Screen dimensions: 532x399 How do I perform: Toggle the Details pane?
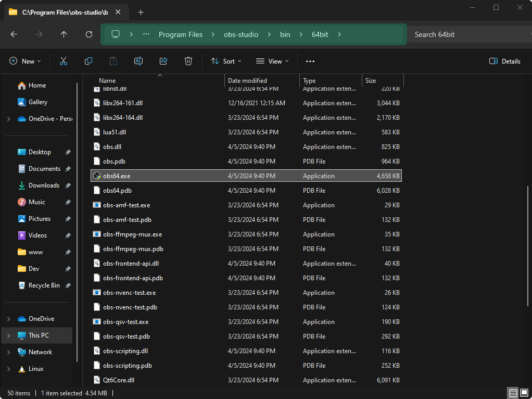click(504, 61)
